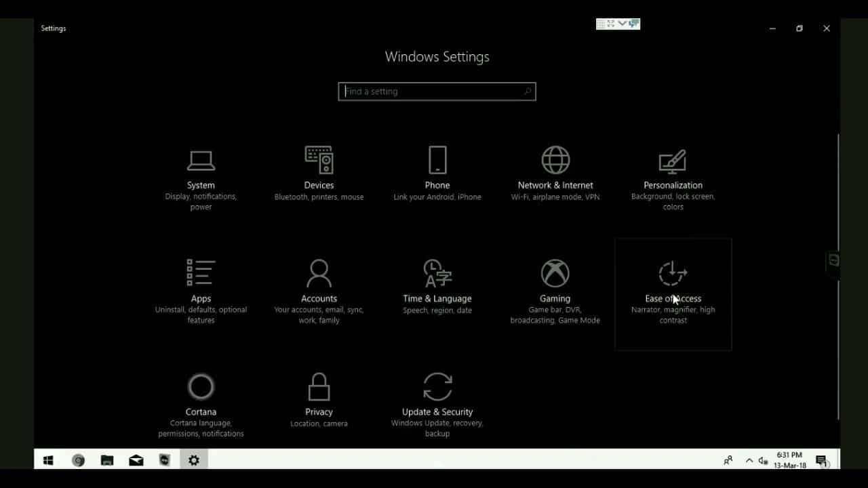Click the Settings gear on the taskbar
This screenshot has width=868, height=488.
point(194,461)
